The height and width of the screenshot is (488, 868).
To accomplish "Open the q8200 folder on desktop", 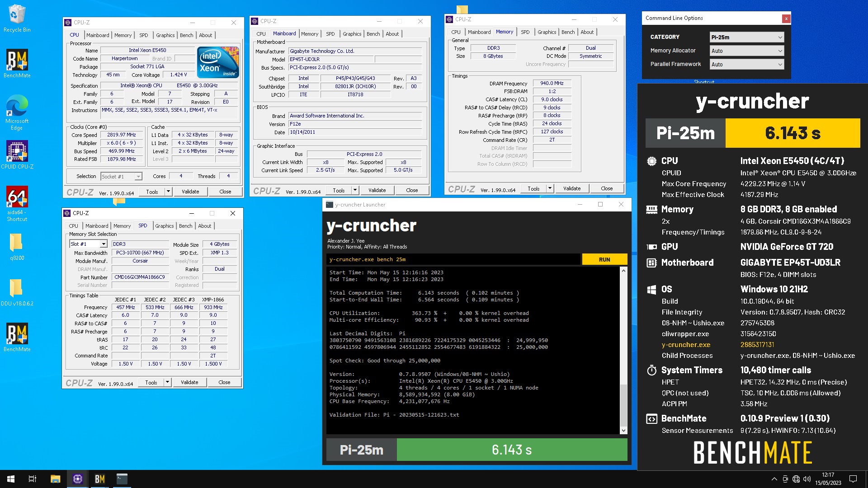I will pyautogui.click(x=17, y=247).
